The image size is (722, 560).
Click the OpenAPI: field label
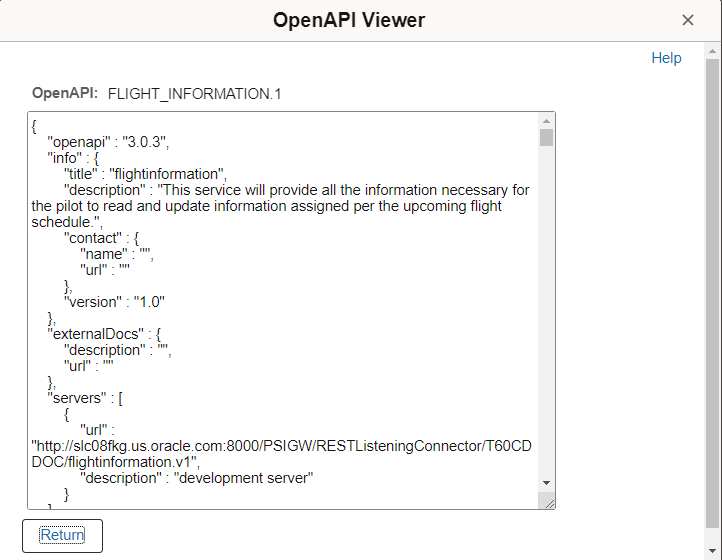click(65, 93)
